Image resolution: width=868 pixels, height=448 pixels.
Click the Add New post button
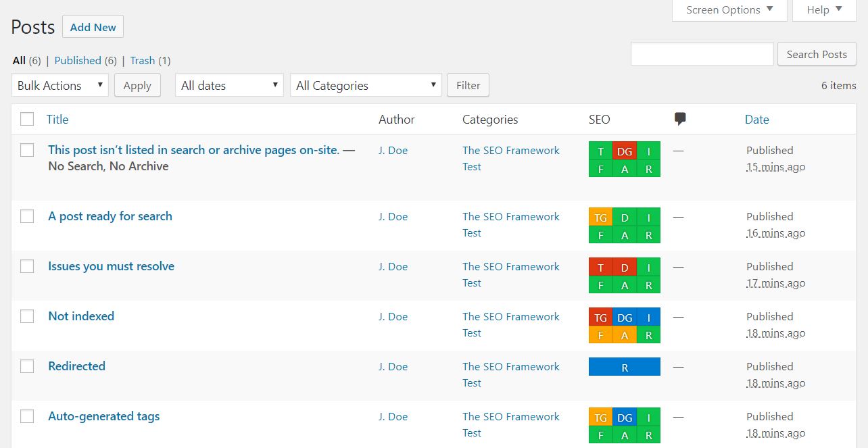(93, 27)
